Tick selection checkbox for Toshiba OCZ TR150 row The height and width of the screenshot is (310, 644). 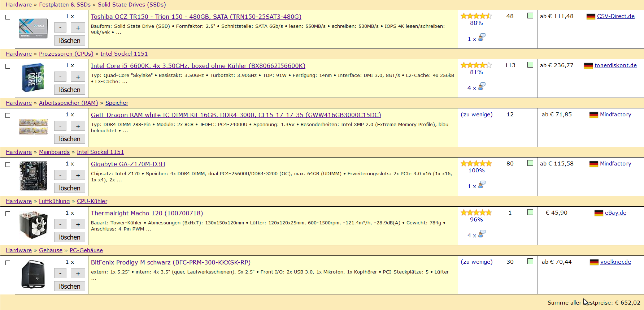coord(8,17)
